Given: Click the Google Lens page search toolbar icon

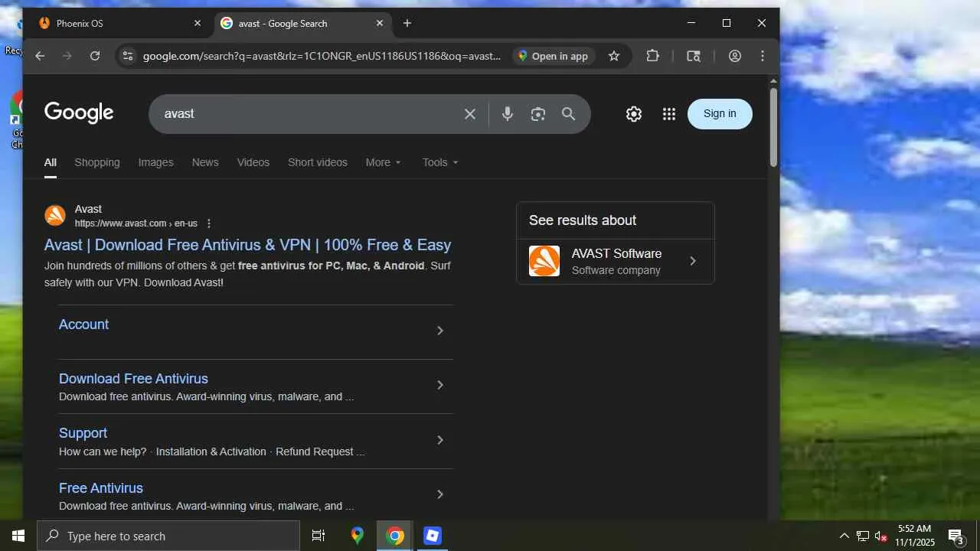Looking at the screenshot, I should [x=694, y=56].
